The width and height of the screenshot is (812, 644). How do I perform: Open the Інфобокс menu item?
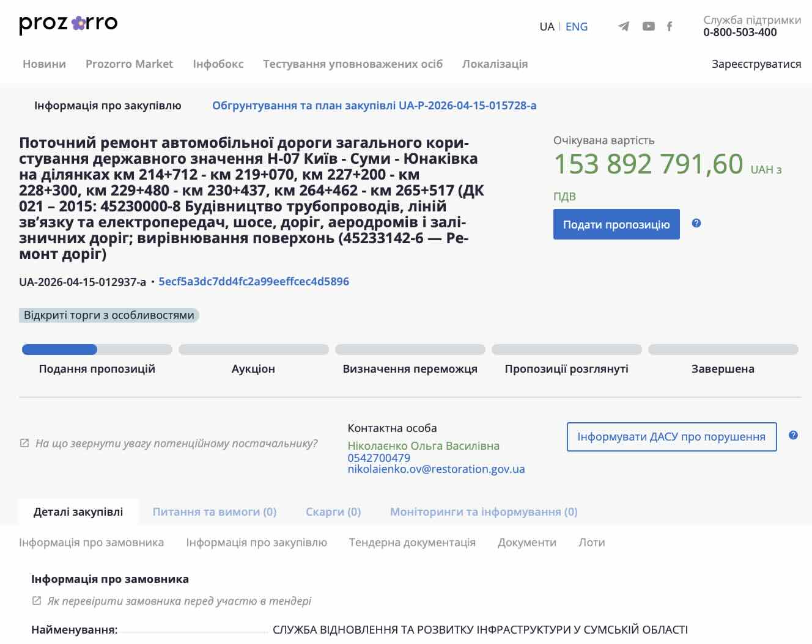point(218,64)
